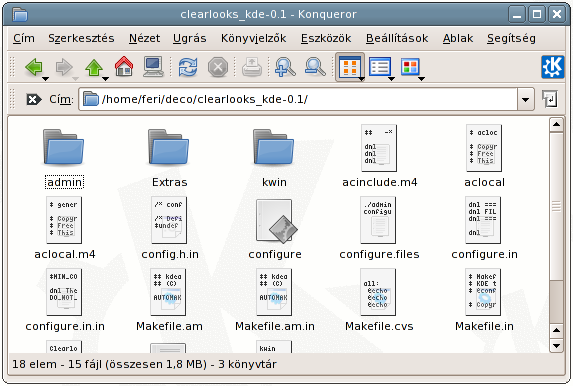
Task: Click the grey Stop loading icon
Action: click(218, 67)
